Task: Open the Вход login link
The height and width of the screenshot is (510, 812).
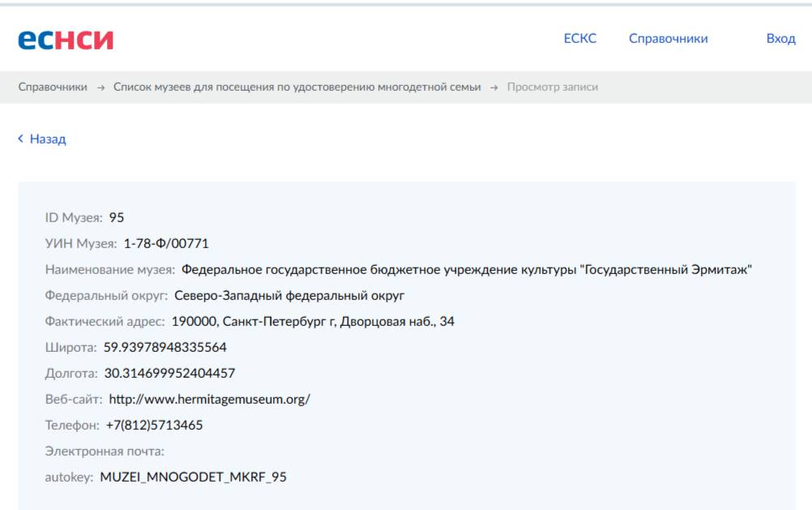Action: pos(780,37)
